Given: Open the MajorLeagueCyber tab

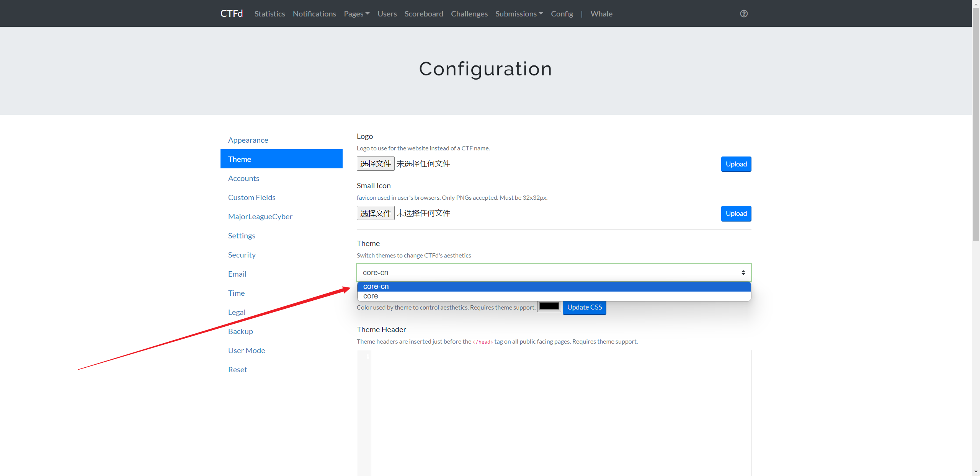Looking at the screenshot, I should coord(281,217).
